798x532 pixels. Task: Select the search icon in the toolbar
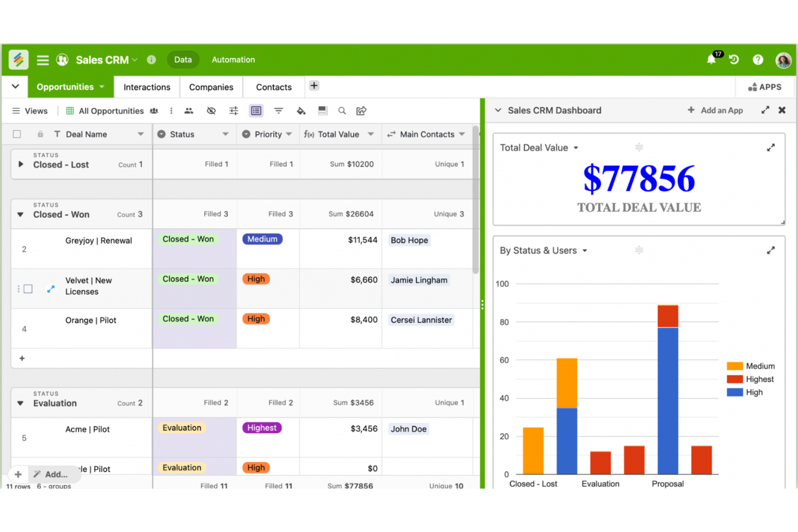click(x=342, y=110)
